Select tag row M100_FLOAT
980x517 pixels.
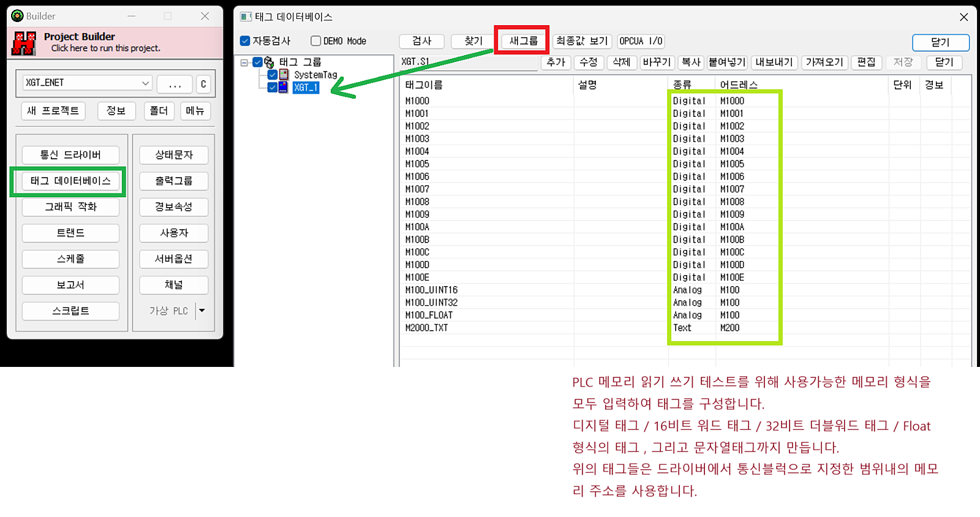coord(685,315)
